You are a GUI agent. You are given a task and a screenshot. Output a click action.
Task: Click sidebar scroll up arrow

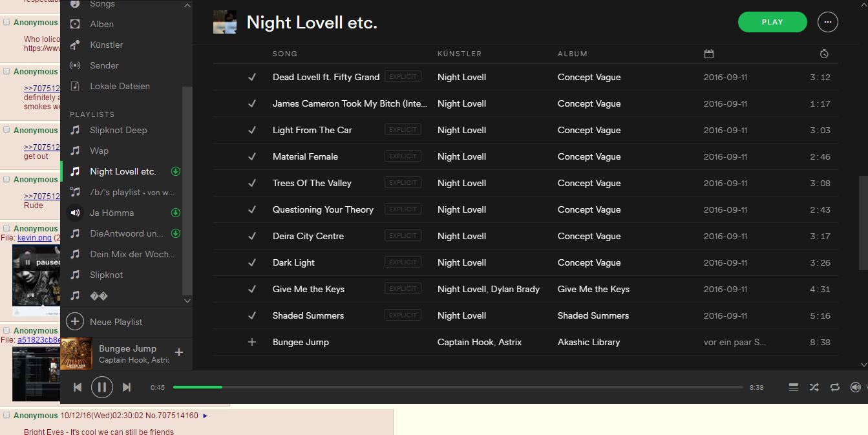click(x=187, y=5)
